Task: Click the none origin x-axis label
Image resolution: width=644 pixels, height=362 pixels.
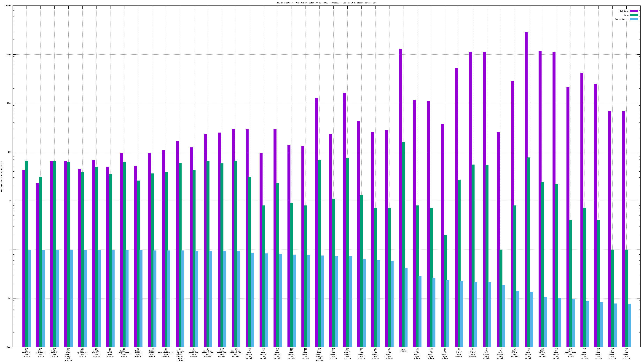Action: point(403,350)
